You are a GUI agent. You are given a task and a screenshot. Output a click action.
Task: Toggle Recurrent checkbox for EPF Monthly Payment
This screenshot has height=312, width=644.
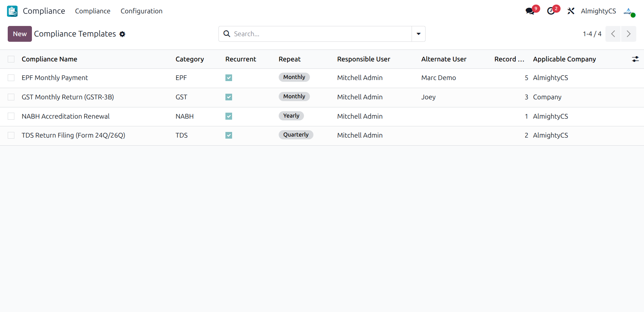pyautogui.click(x=229, y=78)
